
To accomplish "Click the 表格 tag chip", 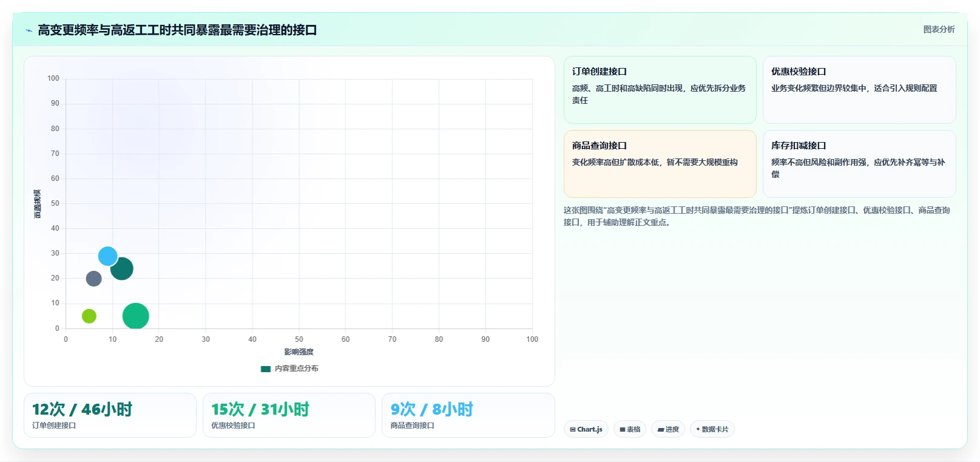I will [630, 429].
